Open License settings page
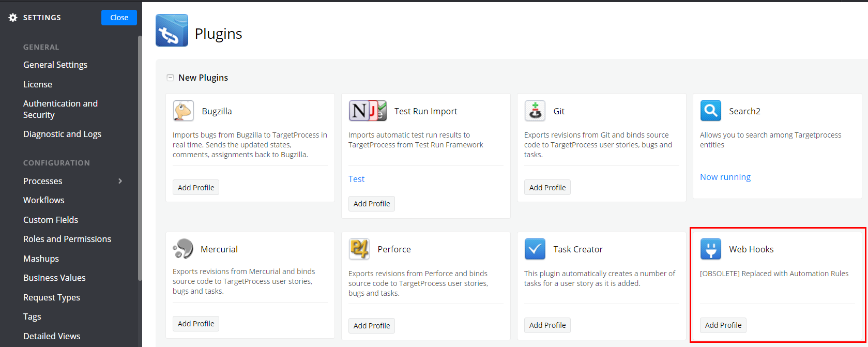This screenshot has width=868, height=347. click(38, 84)
